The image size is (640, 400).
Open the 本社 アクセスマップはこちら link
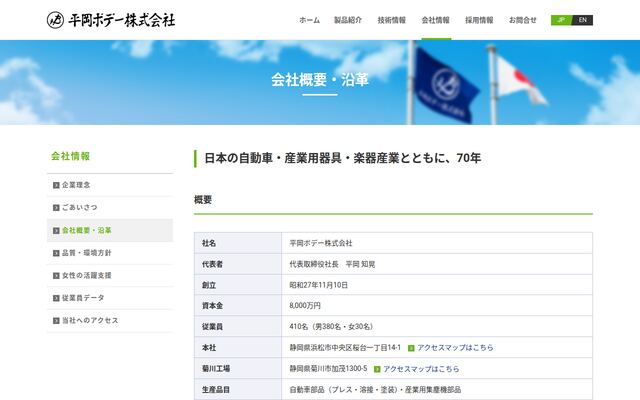tap(455, 348)
